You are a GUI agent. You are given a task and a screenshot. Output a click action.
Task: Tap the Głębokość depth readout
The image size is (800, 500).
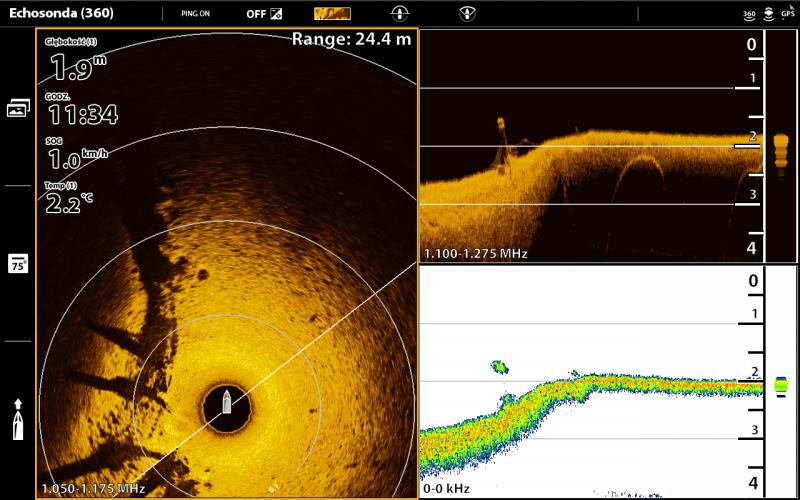[x=75, y=62]
